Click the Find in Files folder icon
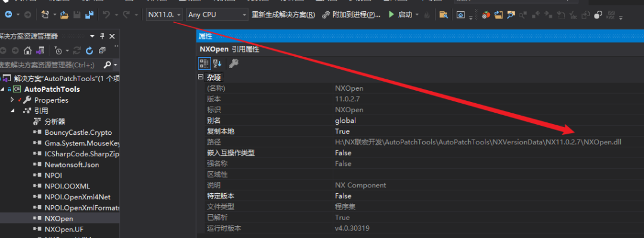The image size is (644, 238). click(443, 15)
